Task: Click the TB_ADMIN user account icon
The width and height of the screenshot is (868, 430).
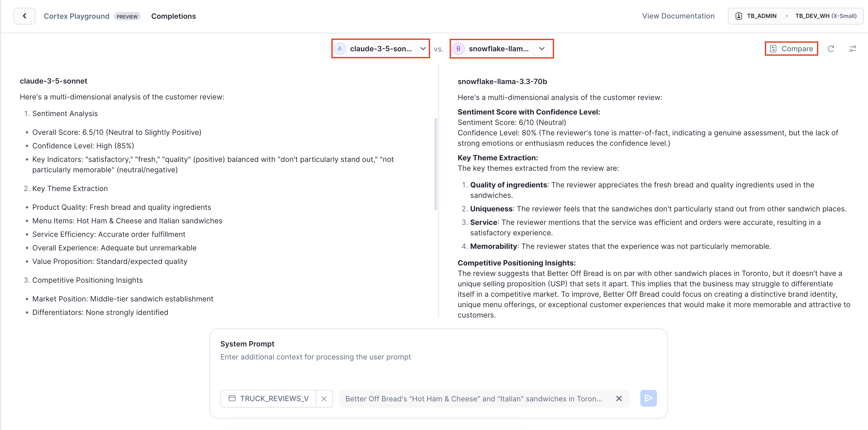Action: pyautogui.click(x=739, y=16)
